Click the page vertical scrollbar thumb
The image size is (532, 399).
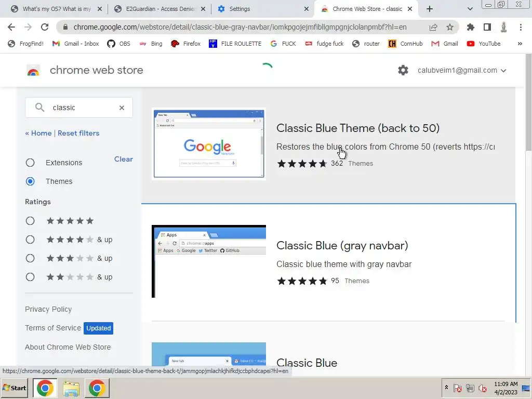(528, 102)
